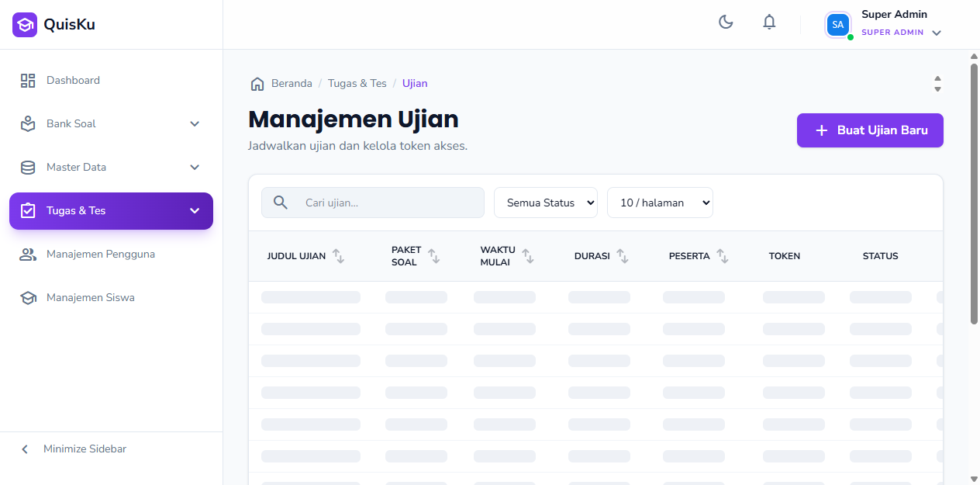Click the Dashboard grid icon in sidebar
Screen dimensions: 980x485
coord(28,81)
